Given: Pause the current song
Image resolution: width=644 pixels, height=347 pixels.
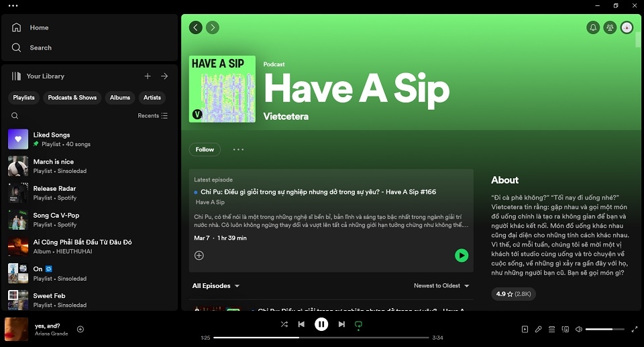Looking at the screenshot, I should tap(321, 324).
